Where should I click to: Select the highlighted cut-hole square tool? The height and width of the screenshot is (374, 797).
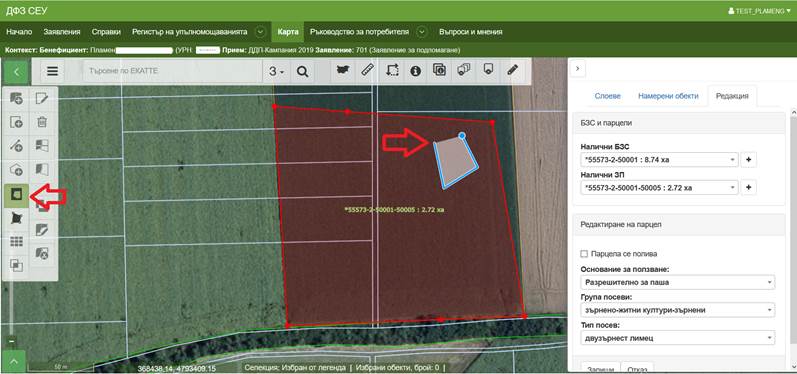tap(17, 196)
